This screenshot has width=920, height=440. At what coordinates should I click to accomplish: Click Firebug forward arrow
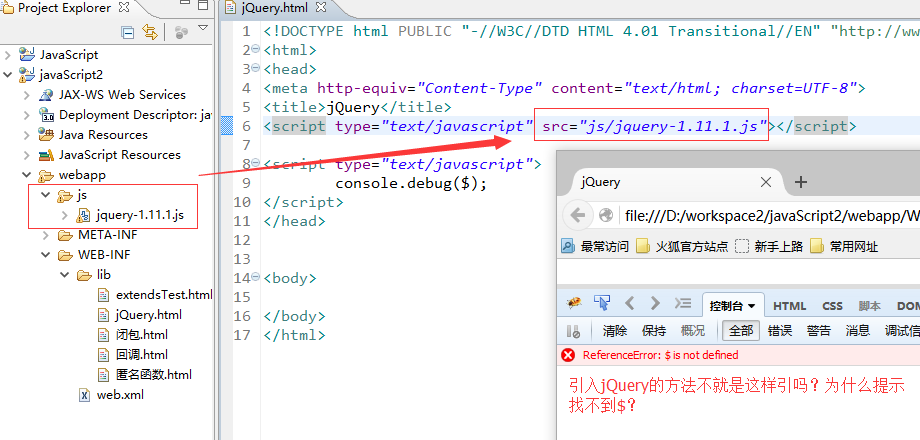click(x=655, y=303)
